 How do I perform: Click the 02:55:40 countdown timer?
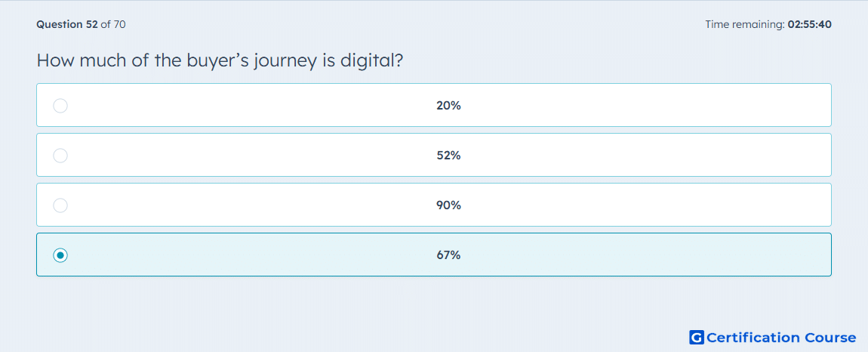tap(809, 24)
